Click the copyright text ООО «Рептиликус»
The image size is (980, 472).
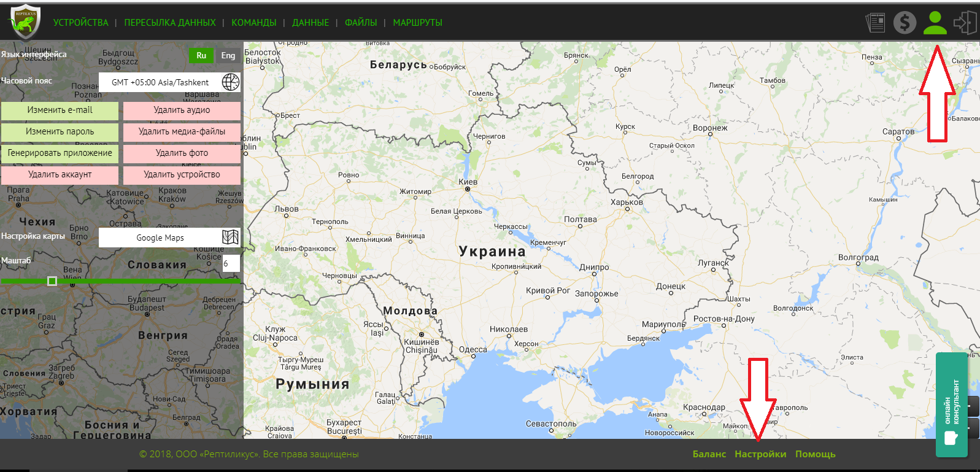[x=249, y=454]
